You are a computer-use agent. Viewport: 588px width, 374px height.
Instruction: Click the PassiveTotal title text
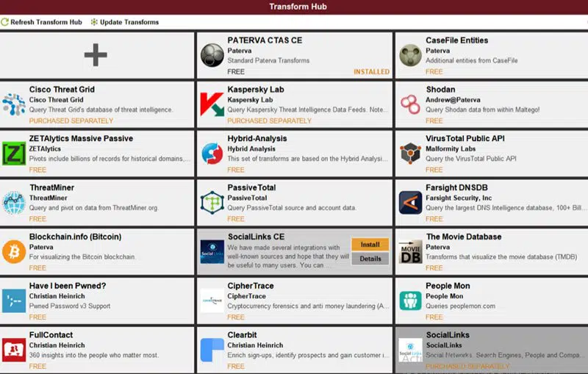point(251,187)
